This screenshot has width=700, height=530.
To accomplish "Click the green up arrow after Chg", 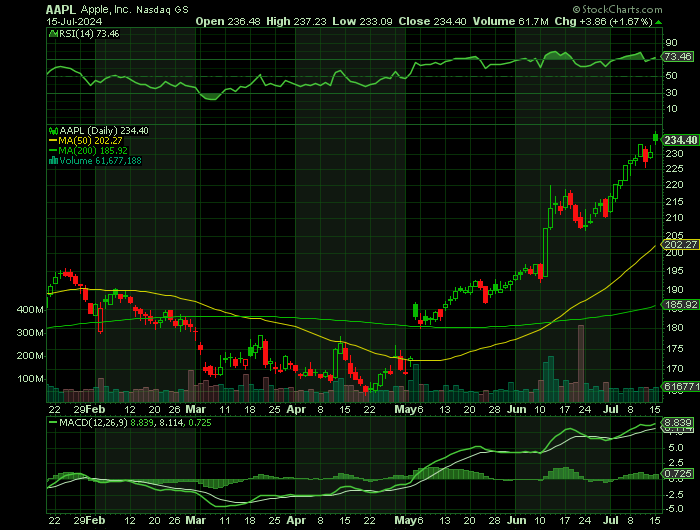I will point(659,22).
